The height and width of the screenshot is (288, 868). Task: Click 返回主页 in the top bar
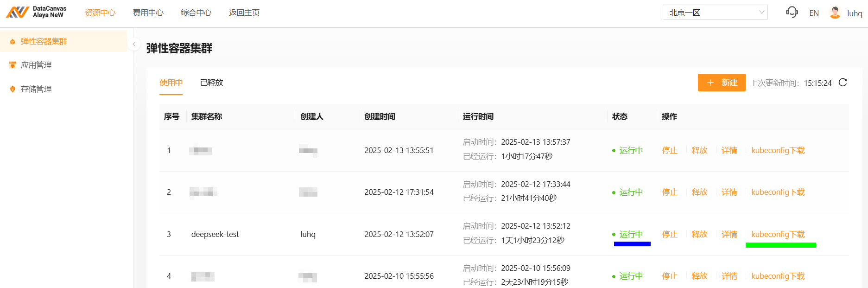[x=244, y=13]
